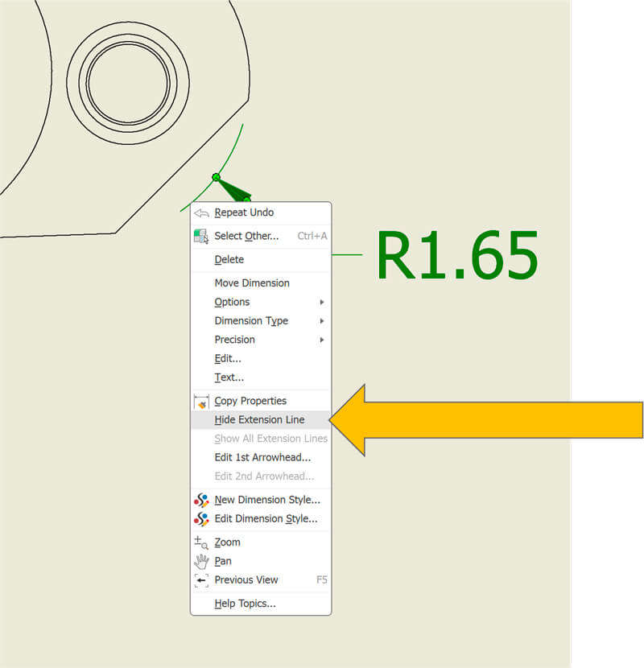Screen dimensions: 644x668
Task: Click the Options label
Action: coord(232,302)
